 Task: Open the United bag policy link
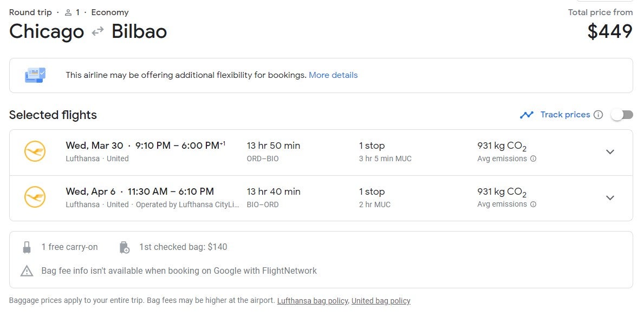pyautogui.click(x=381, y=301)
